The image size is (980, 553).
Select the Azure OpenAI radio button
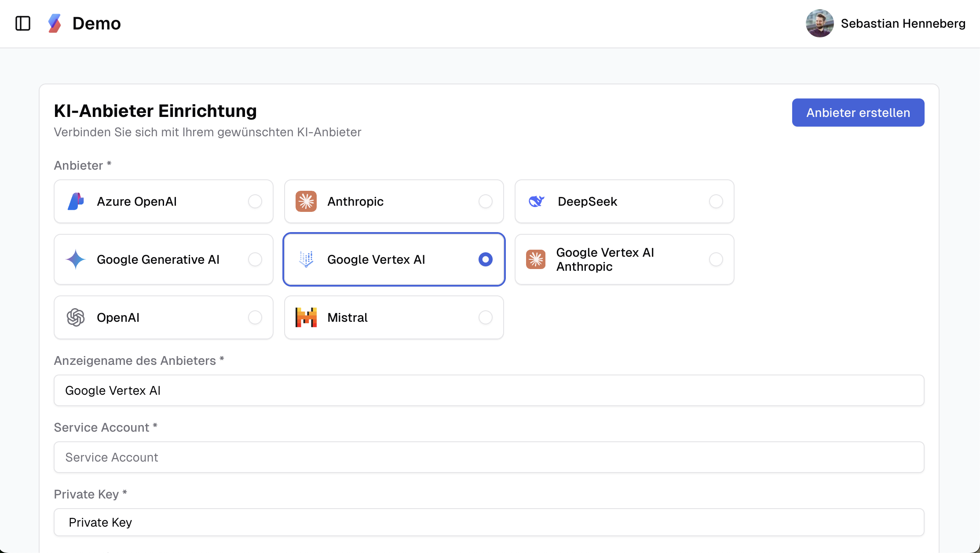pyautogui.click(x=255, y=201)
